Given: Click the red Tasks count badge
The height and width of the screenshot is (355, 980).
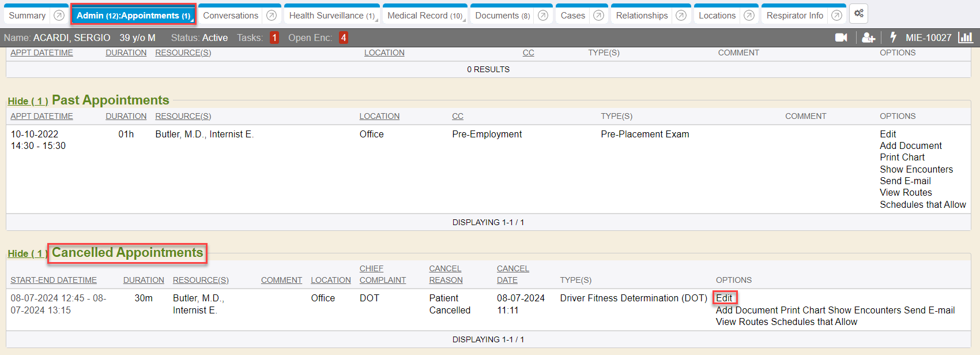Looking at the screenshot, I should pos(274,38).
